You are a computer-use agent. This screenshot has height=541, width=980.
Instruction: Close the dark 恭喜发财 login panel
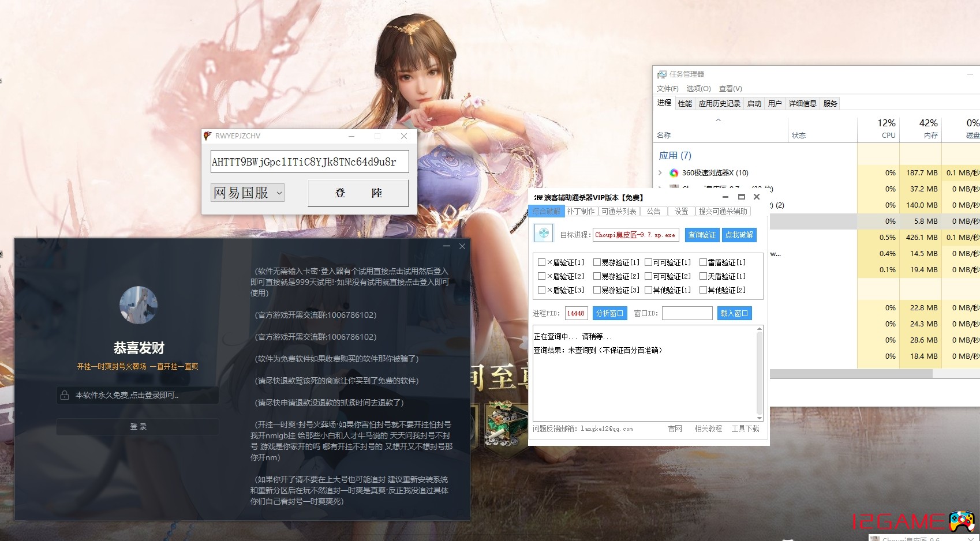coord(462,246)
